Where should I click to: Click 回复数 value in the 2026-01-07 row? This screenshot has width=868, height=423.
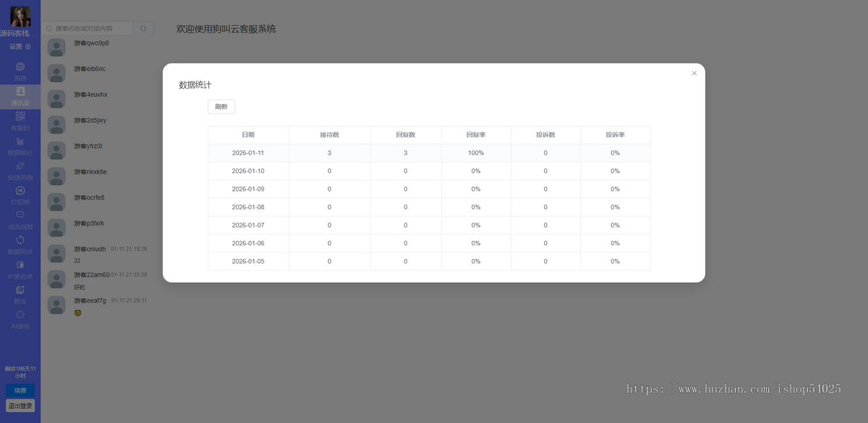click(x=406, y=226)
